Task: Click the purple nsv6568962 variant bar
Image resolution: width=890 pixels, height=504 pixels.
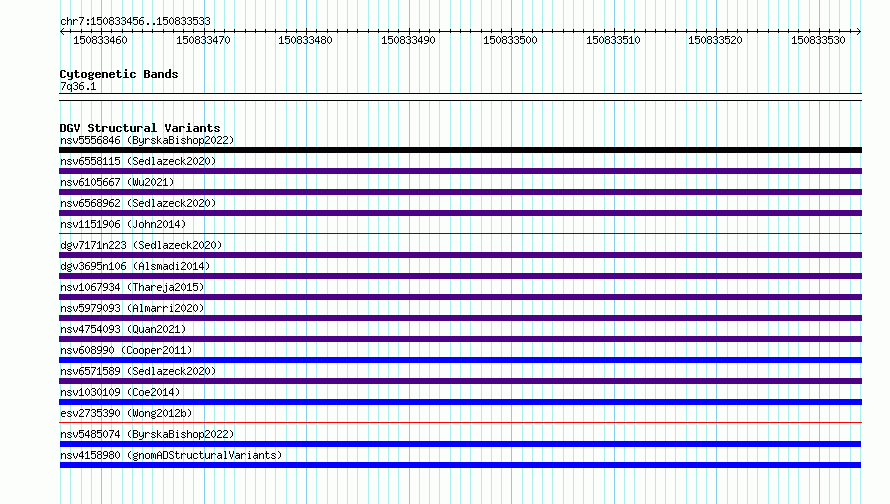Action: [460, 213]
